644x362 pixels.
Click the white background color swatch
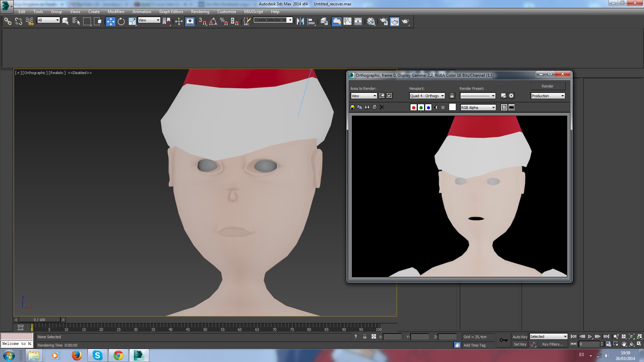(452, 107)
